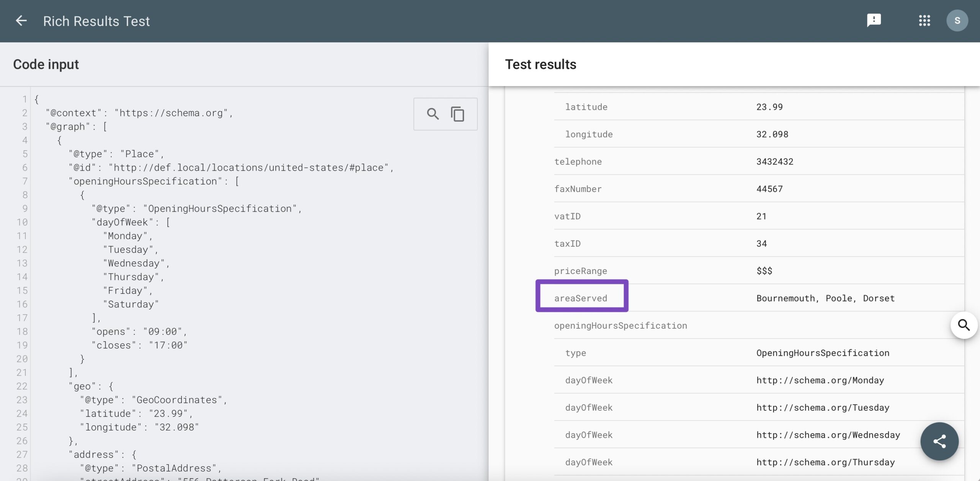The width and height of the screenshot is (980, 481).
Task: Click the "opens": "09:00" code line
Action: point(139,332)
